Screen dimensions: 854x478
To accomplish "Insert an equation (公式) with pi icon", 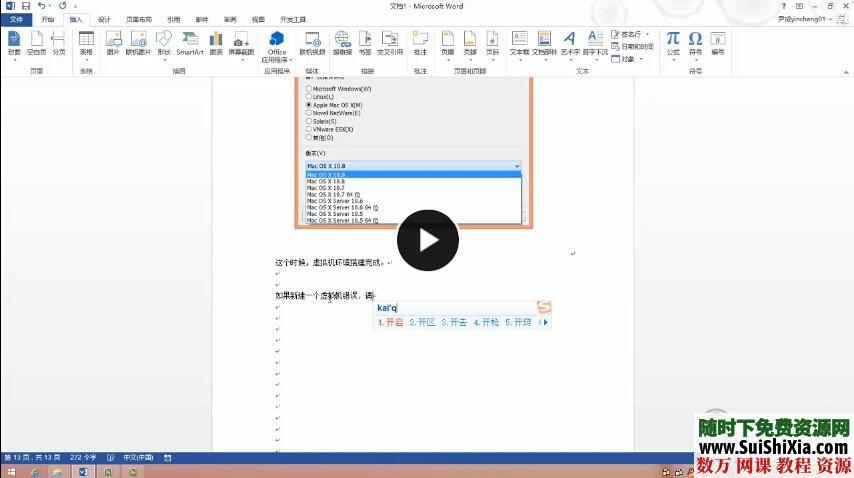I will [x=673, y=44].
